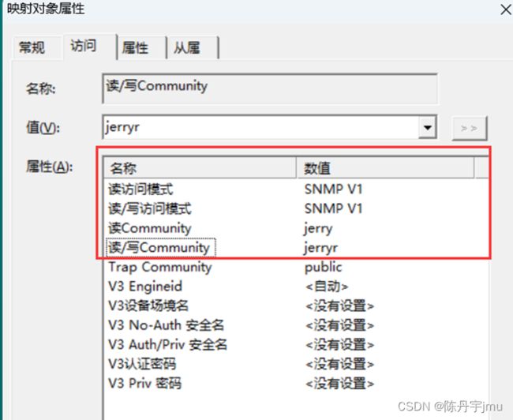
Task: Click <没有设置> value for V3认证密码
Action: tap(339, 365)
